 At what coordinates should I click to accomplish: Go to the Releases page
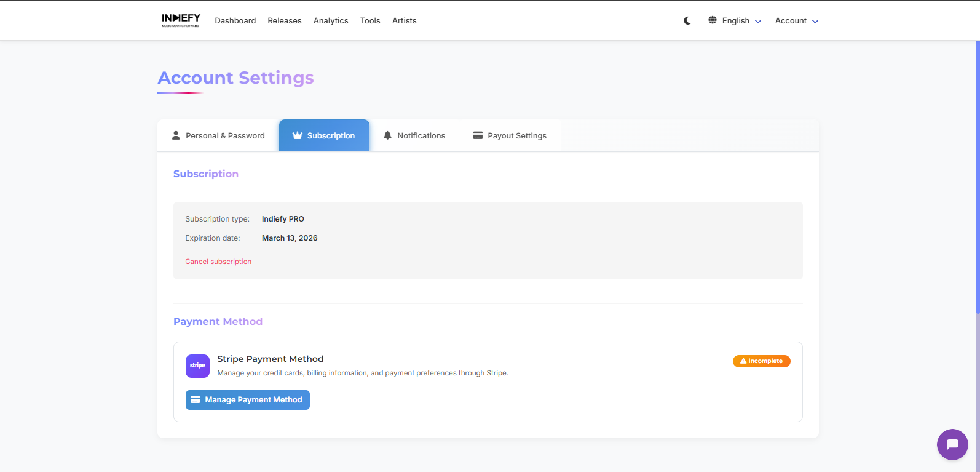point(285,21)
